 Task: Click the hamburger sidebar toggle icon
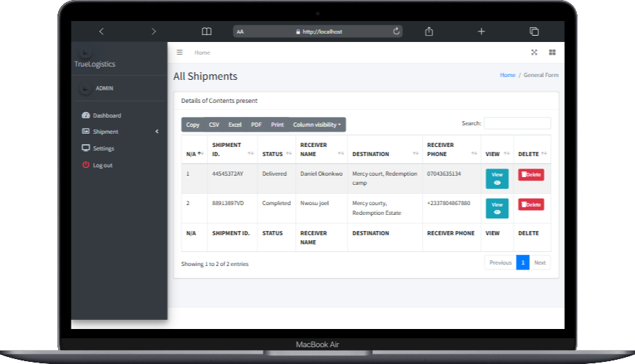point(179,52)
